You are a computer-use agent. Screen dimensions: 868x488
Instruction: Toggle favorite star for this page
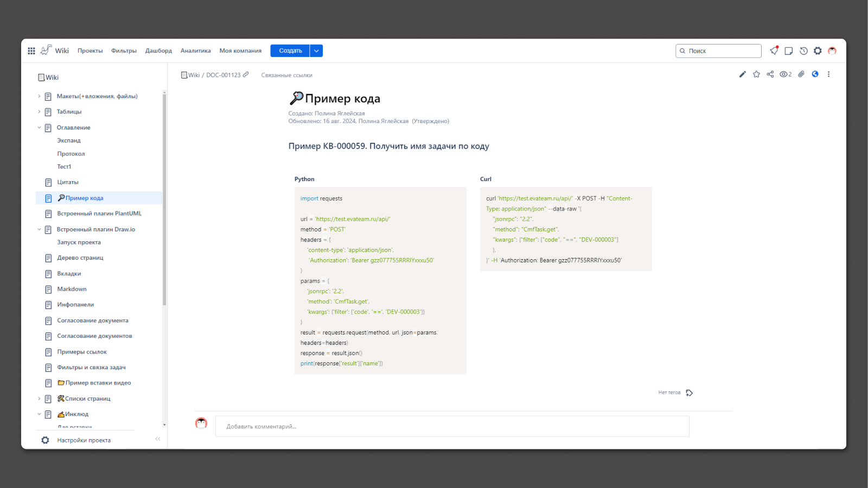(x=756, y=74)
